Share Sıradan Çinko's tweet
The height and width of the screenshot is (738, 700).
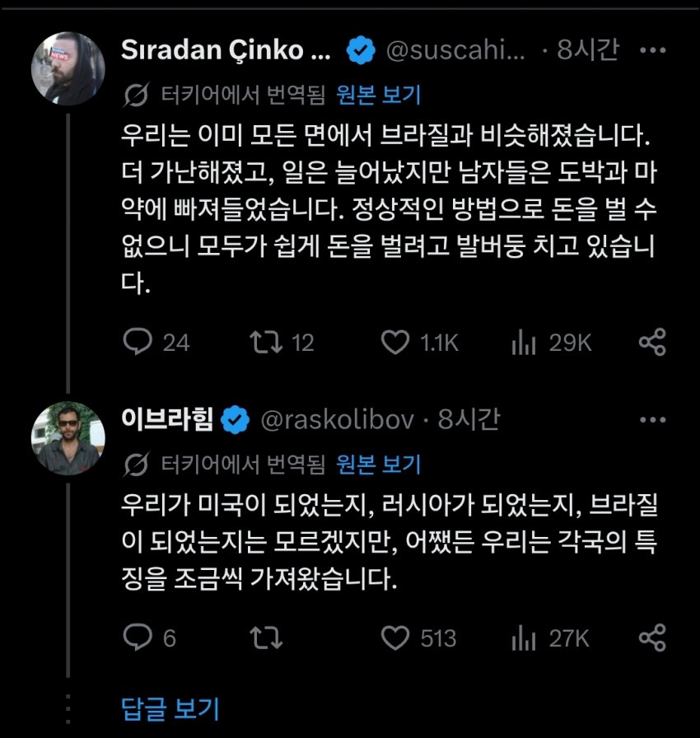click(652, 343)
